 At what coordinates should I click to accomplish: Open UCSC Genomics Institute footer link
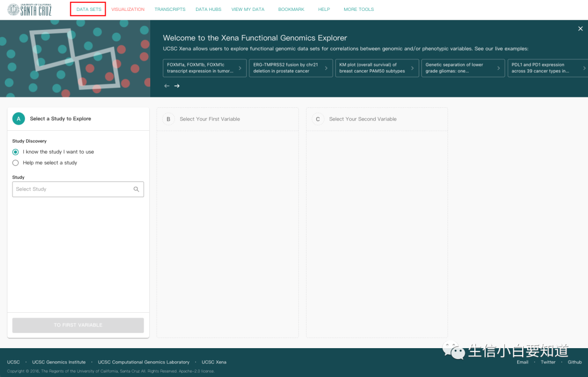coord(59,362)
